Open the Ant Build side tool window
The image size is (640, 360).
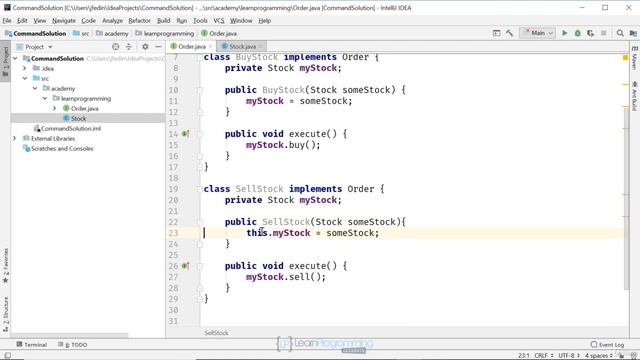point(634,96)
